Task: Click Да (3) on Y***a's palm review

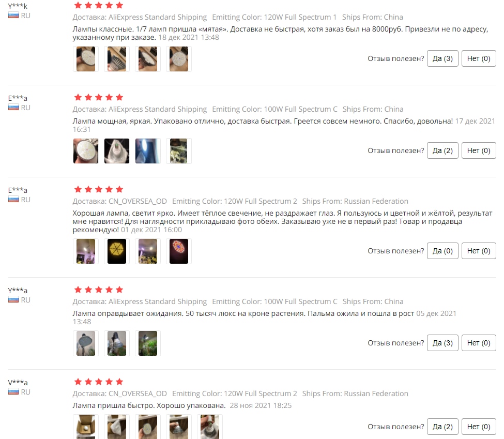Action: click(x=442, y=343)
